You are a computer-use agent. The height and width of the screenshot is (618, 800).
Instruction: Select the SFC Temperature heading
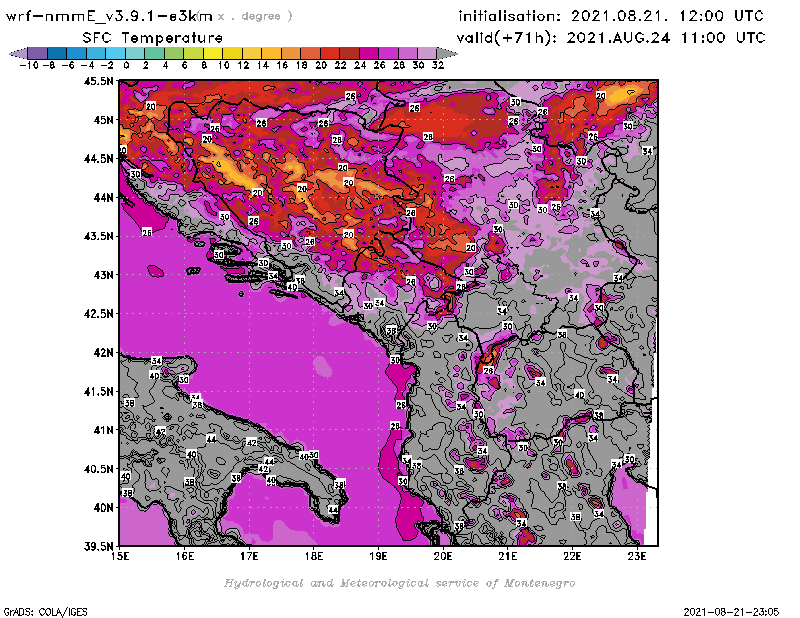(153, 38)
